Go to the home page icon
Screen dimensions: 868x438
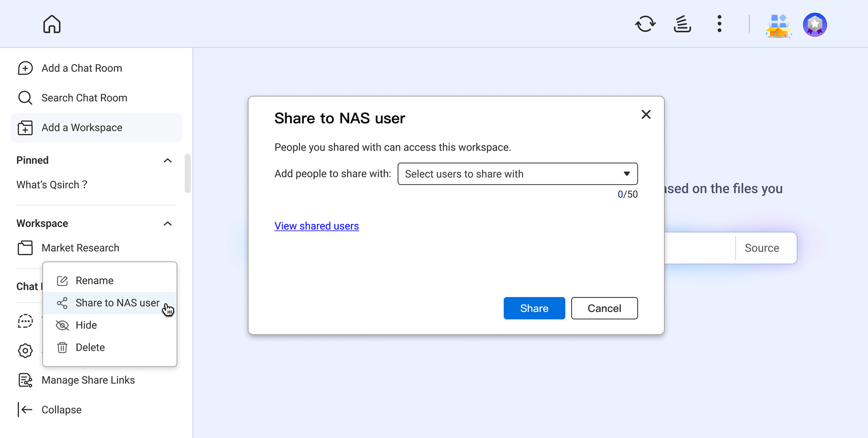pos(52,24)
